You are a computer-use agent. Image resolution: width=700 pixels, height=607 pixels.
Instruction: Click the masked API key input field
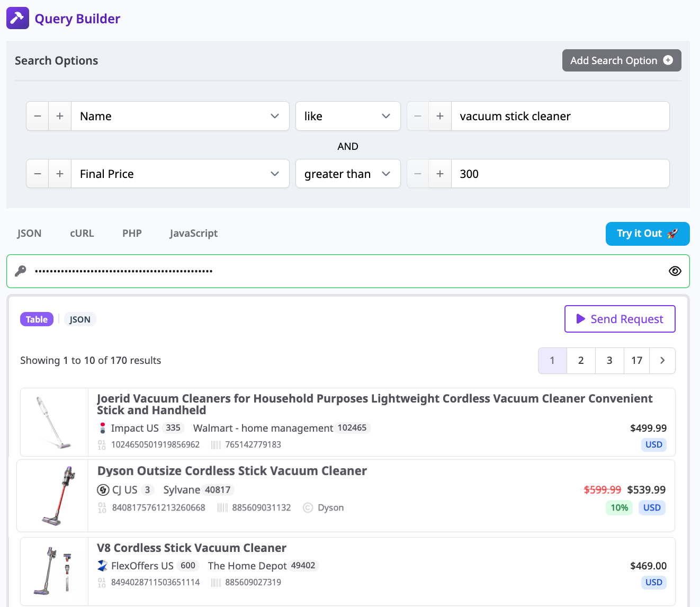(x=348, y=271)
